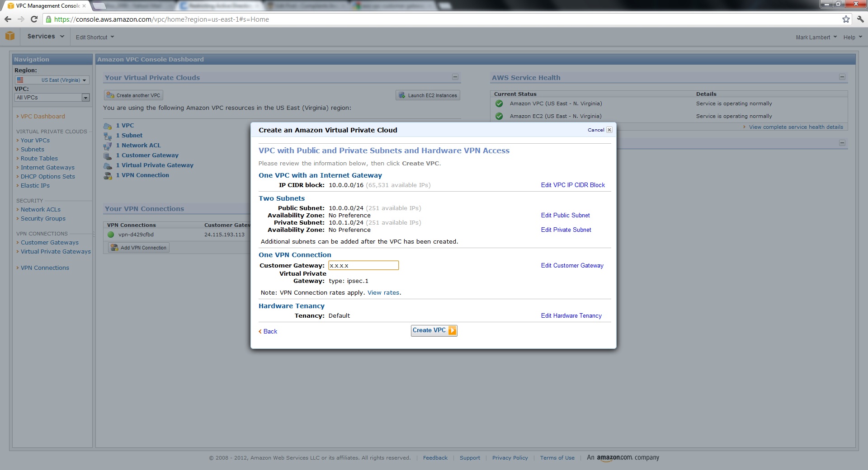Click the Virtual Private Gateway resource icon
This screenshot has width=868, height=470.
click(x=108, y=166)
